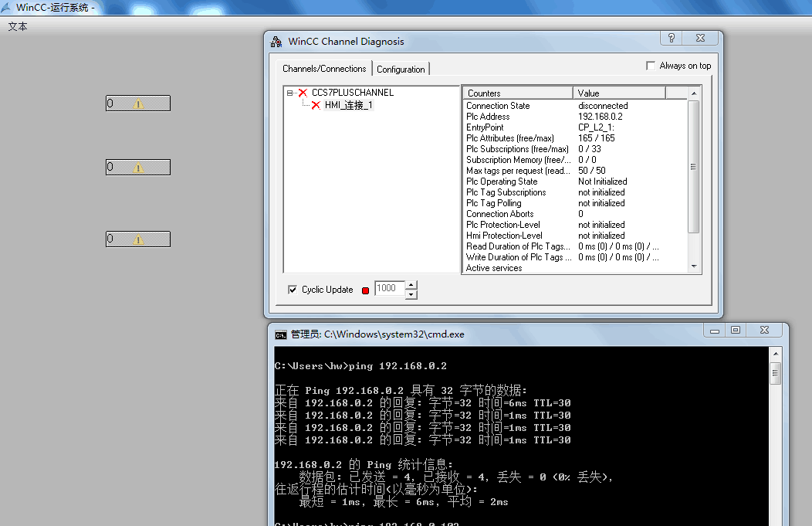812x526 pixels.
Task: Click the Read Duration of Plc Tags row
Action: (575, 246)
